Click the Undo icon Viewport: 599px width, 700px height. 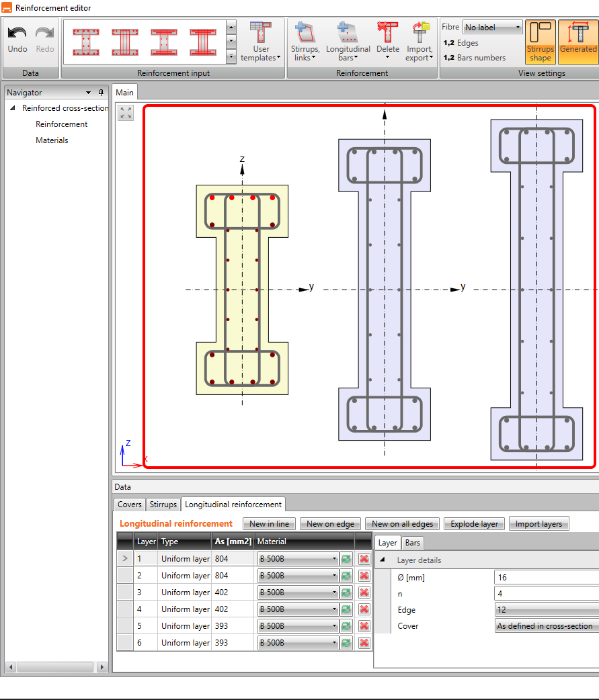tap(17, 34)
